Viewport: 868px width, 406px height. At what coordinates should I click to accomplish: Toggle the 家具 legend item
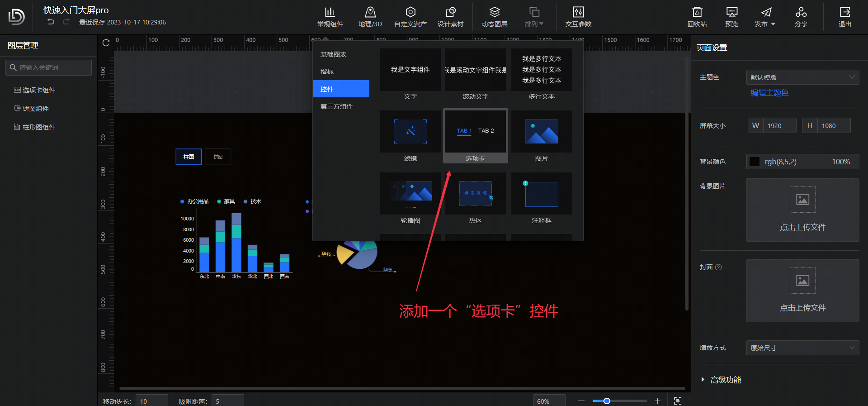click(x=226, y=201)
